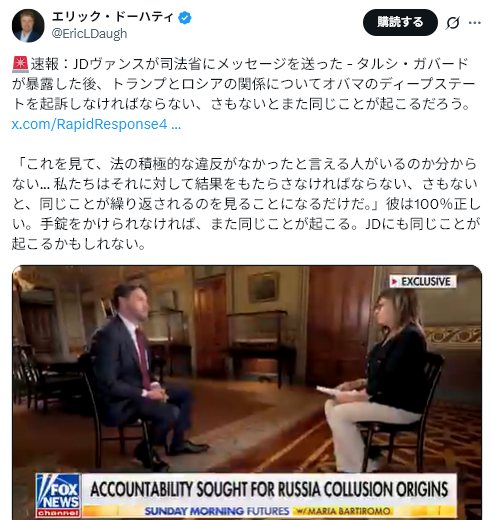Click the display name エリック・ドーハティ
Screen dimensions: 492x520
(113, 17)
